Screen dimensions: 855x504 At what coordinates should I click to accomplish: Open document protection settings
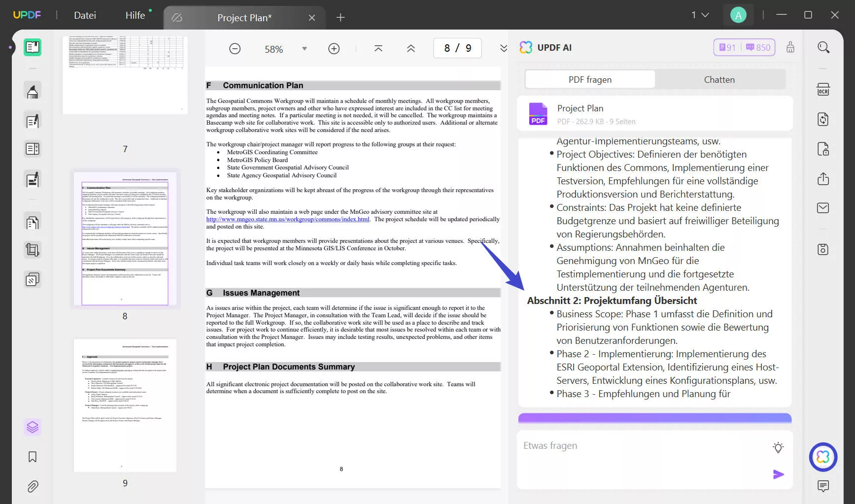[823, 149]
